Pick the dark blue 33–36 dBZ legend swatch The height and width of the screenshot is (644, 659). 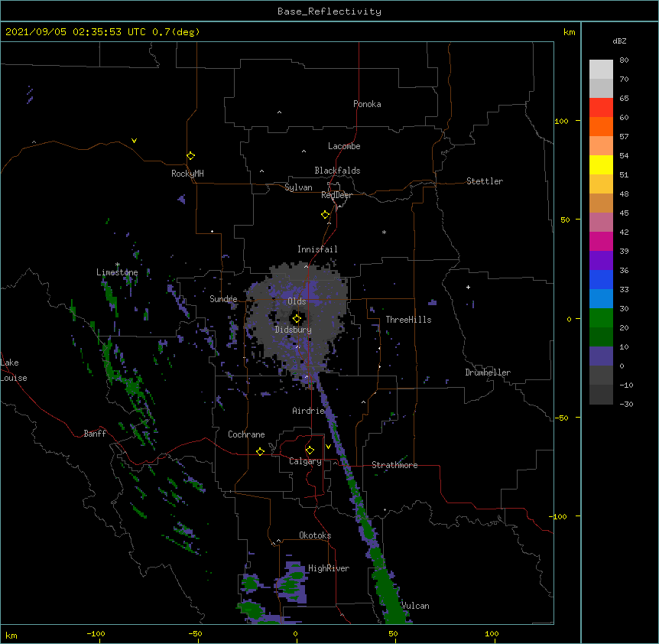click(x=601, y=279)
